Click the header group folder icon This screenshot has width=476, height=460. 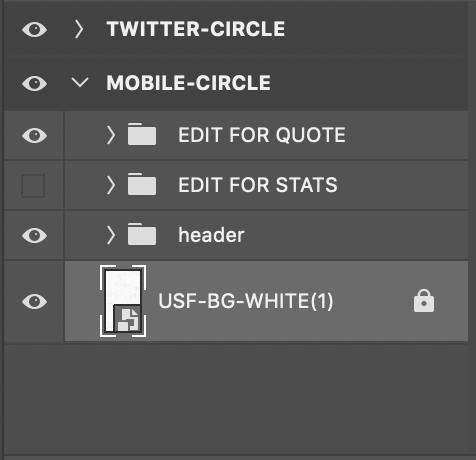(x=142, y=234)
